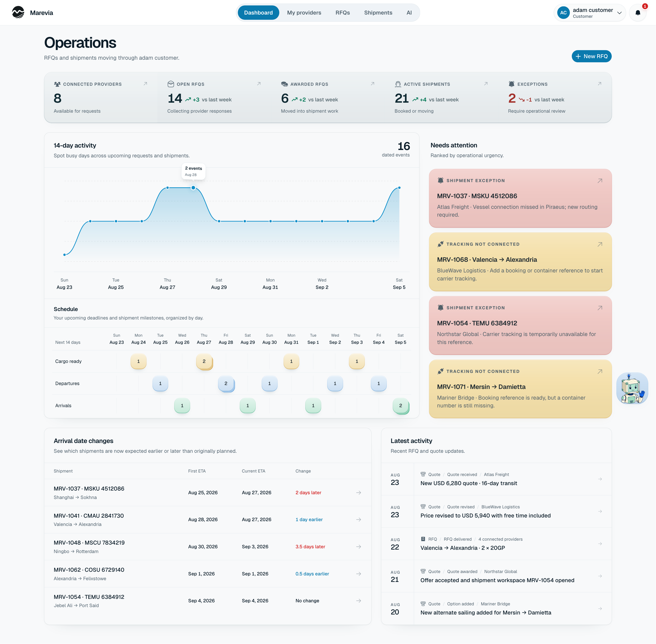
Task: Click Cargo ready badge on Aug 27
Action: tap(204, 361)
